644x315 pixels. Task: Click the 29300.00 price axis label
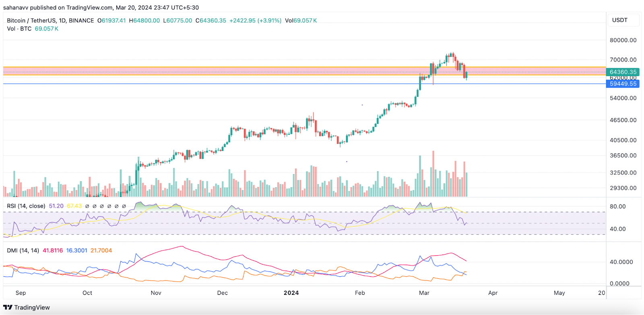coord(623,188)
